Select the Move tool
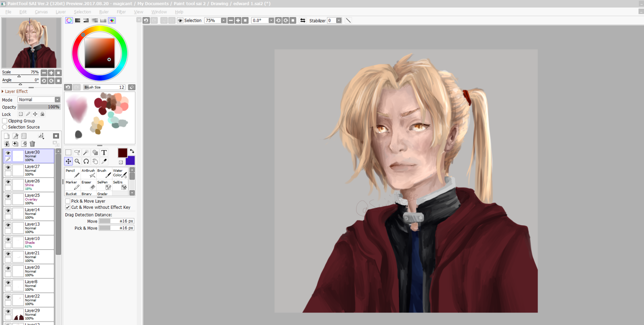 click(68, 161)
